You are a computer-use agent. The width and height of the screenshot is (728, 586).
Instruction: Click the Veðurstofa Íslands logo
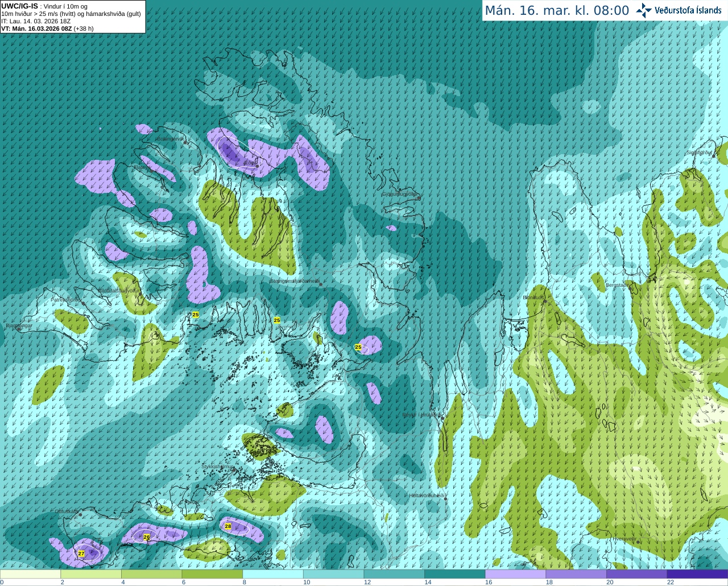679,10
